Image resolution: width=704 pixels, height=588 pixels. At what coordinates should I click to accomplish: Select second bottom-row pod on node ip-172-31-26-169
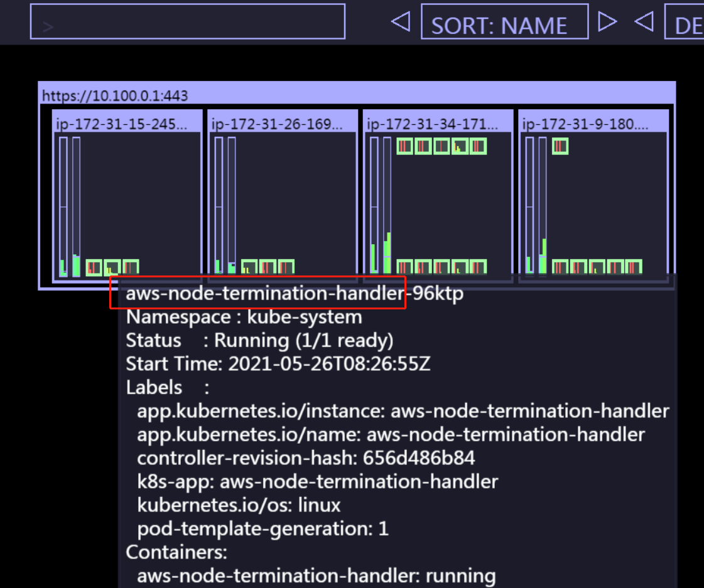point(268,267)
